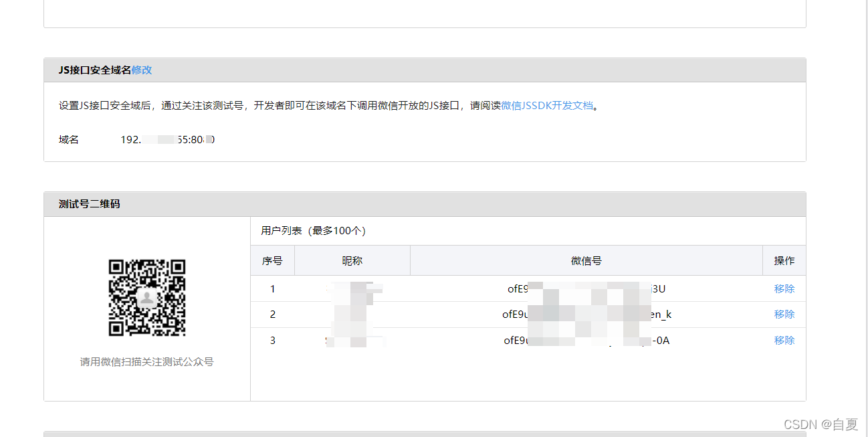Select the 微信号 column header
The height and width of the screenshot is (437, 868).
(x=586, y=261)
